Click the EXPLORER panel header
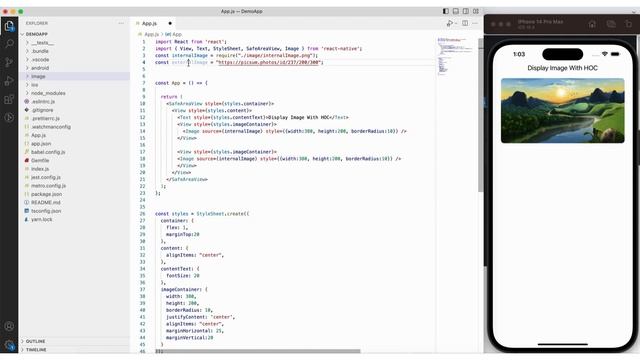The width and height of the screenshot is (640, 360). 37,23
